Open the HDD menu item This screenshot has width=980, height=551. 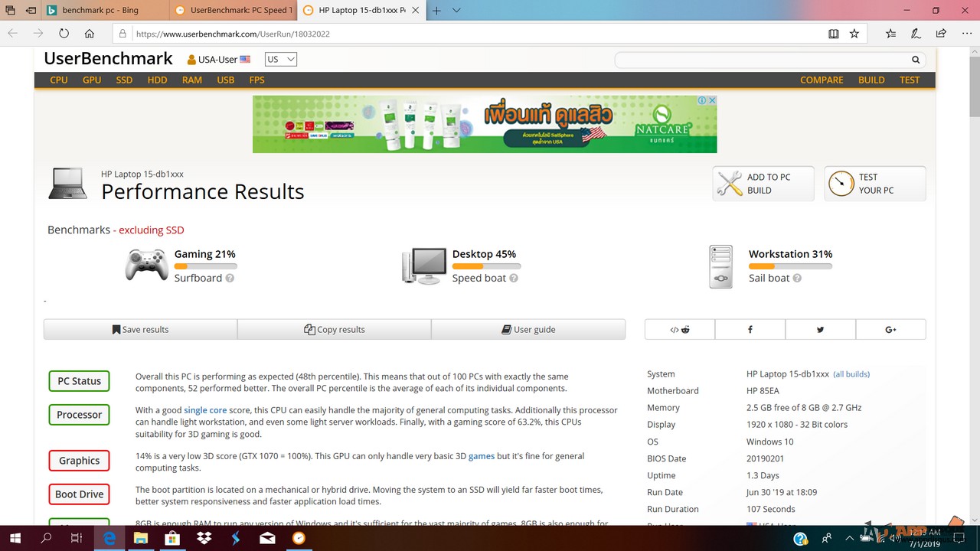click(157, 80)
